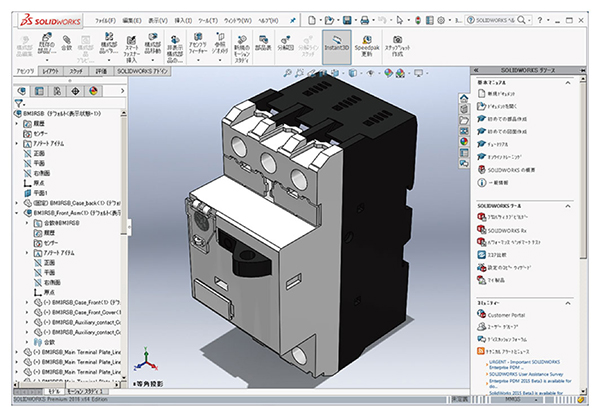
Task: Click the task pane vertical scrollbar
Action: [583, 235]
